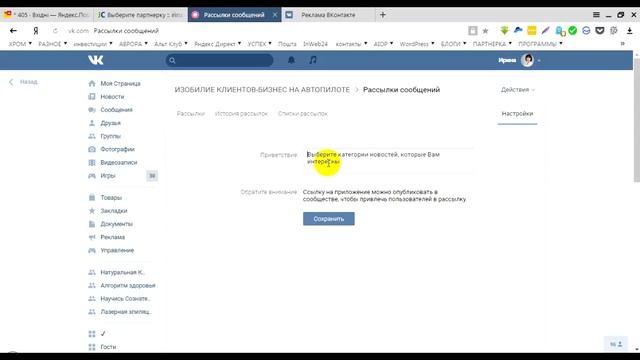The image size is (640, 360).
Task: Open notifications bell in VK header
Action: (x=291, y=60)
